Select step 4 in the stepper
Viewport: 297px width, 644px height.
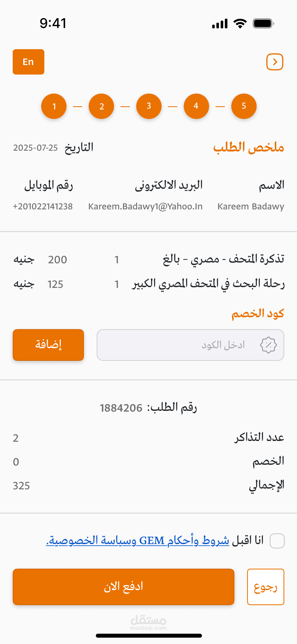tap(196, 106)
